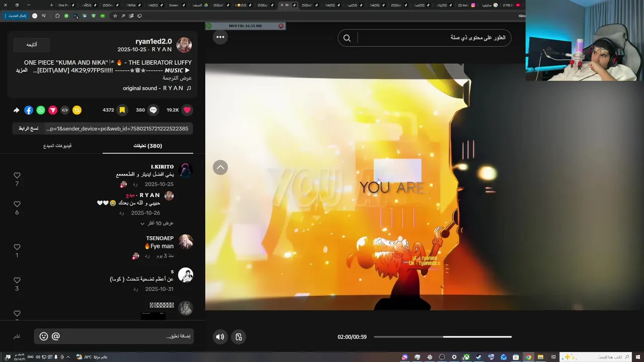Like the video with the heart icon
Screen dimensions: 644x362
click(187, 110)
